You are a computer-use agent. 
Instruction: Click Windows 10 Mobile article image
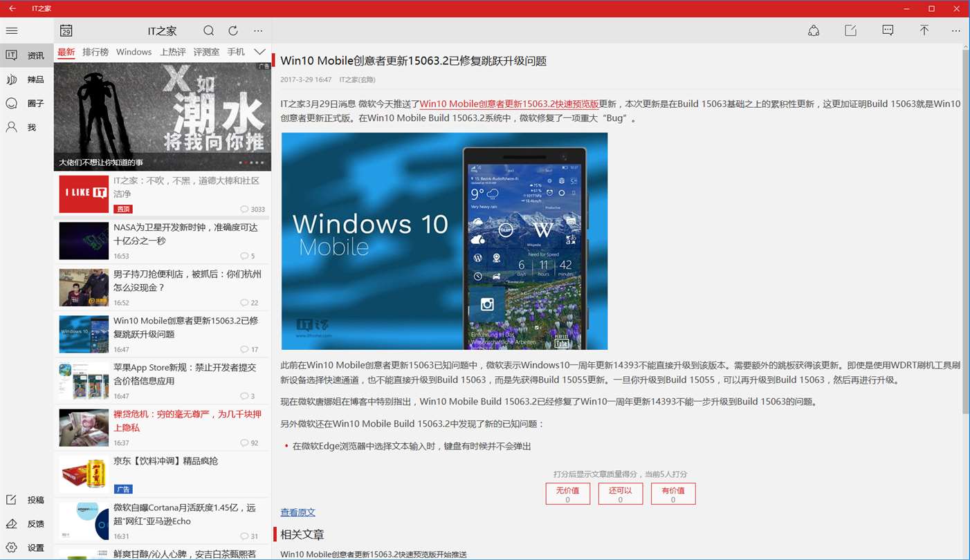(x=444, y=241)
